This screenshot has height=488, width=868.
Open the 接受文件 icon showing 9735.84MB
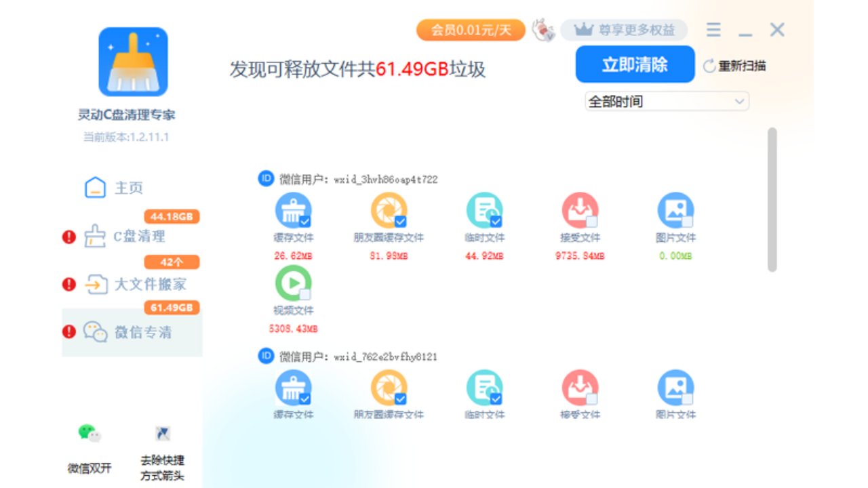coord(578,210)
